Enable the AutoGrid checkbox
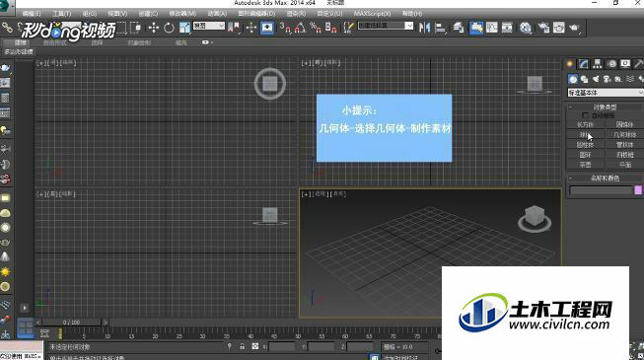 [585, 115]
